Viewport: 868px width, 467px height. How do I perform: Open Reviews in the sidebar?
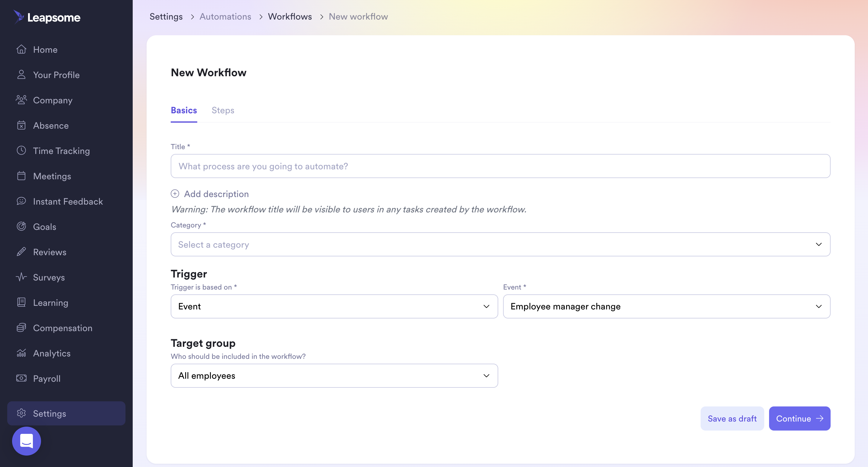(x=66, y=252)
